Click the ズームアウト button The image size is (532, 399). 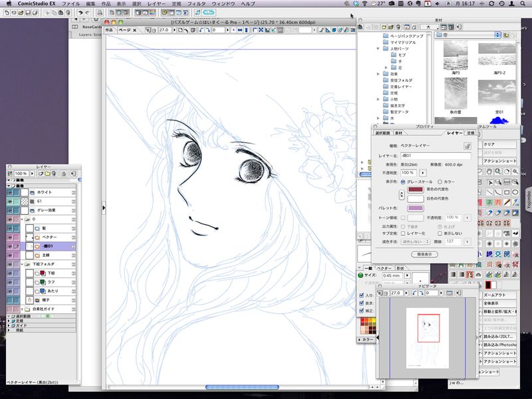499,295
